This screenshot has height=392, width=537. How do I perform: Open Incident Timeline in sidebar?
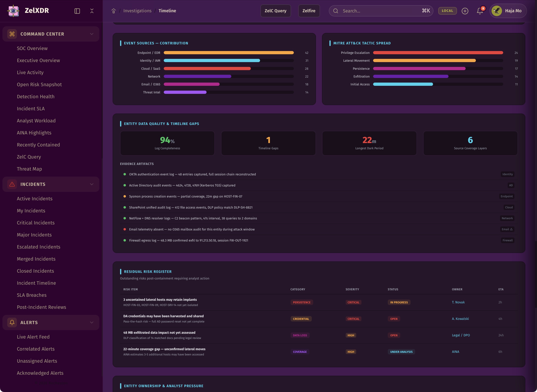[x=36, y=283]
